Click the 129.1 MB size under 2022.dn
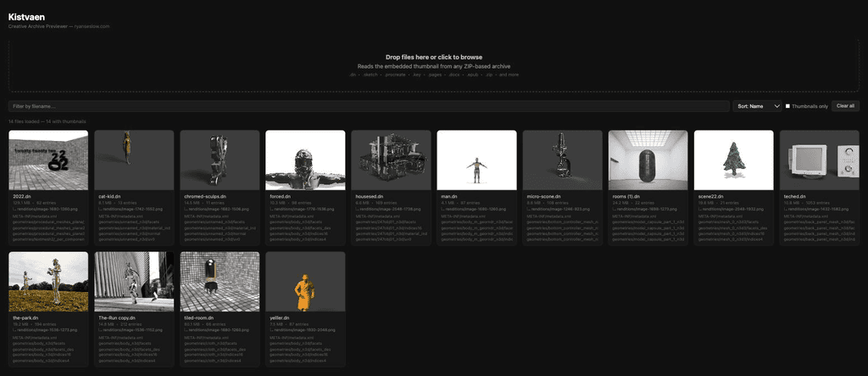This screenshot has width=868, height=376. coord(20,203)
